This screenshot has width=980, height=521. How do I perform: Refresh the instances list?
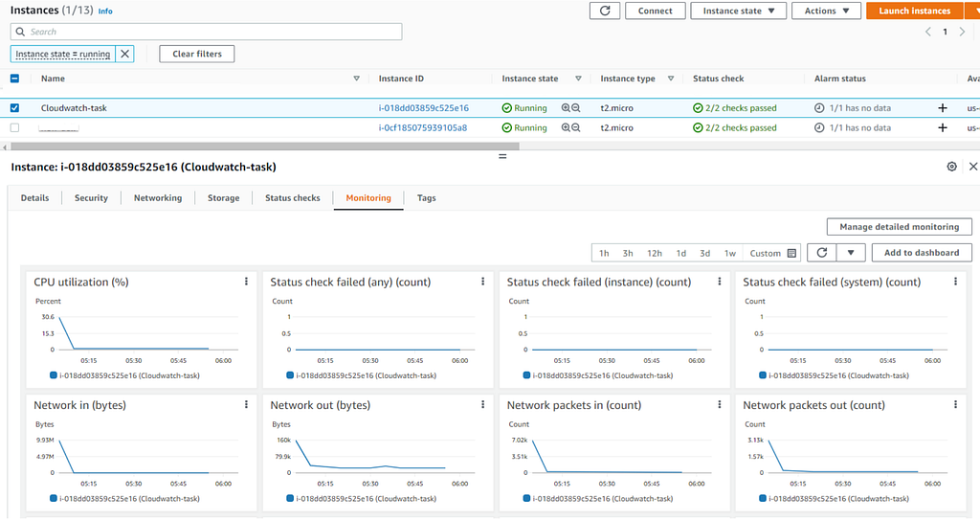pos(605,11)
